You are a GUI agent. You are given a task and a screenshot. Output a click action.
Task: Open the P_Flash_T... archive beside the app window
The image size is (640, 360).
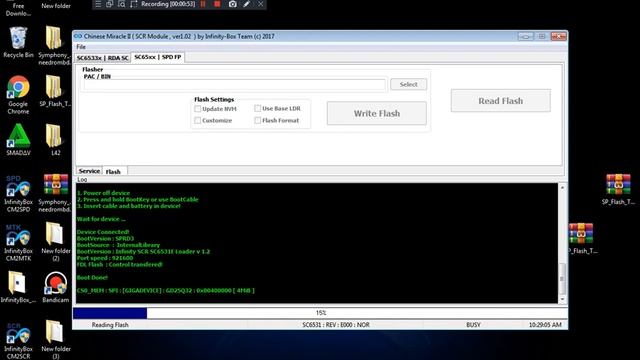coord(582,238)
